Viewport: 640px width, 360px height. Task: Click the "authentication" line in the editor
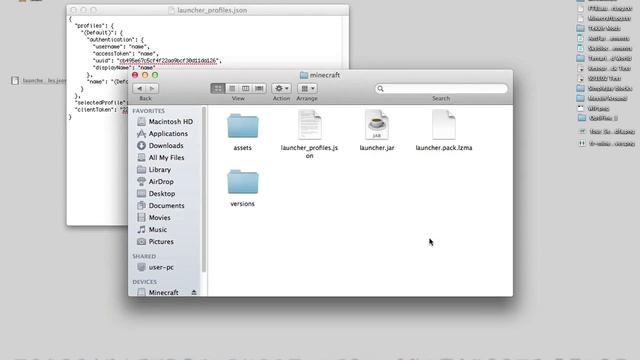pyautogui.click(x=115, y=40)
